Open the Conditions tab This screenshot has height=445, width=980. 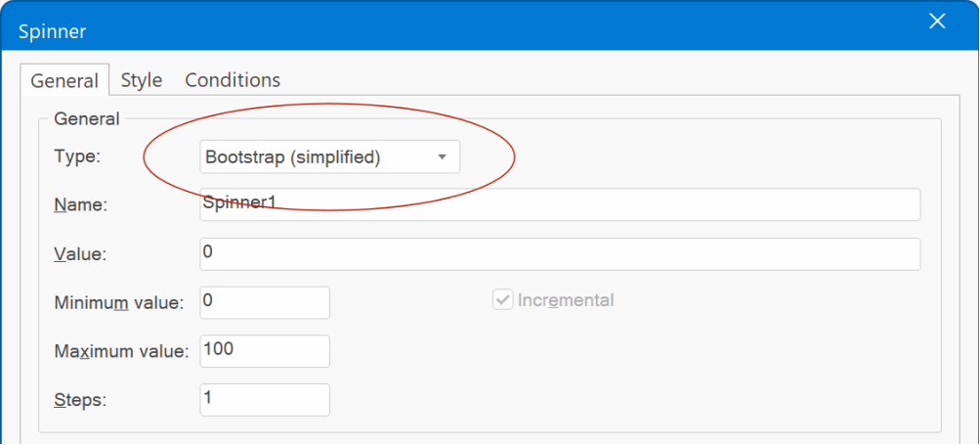(233, 80)
